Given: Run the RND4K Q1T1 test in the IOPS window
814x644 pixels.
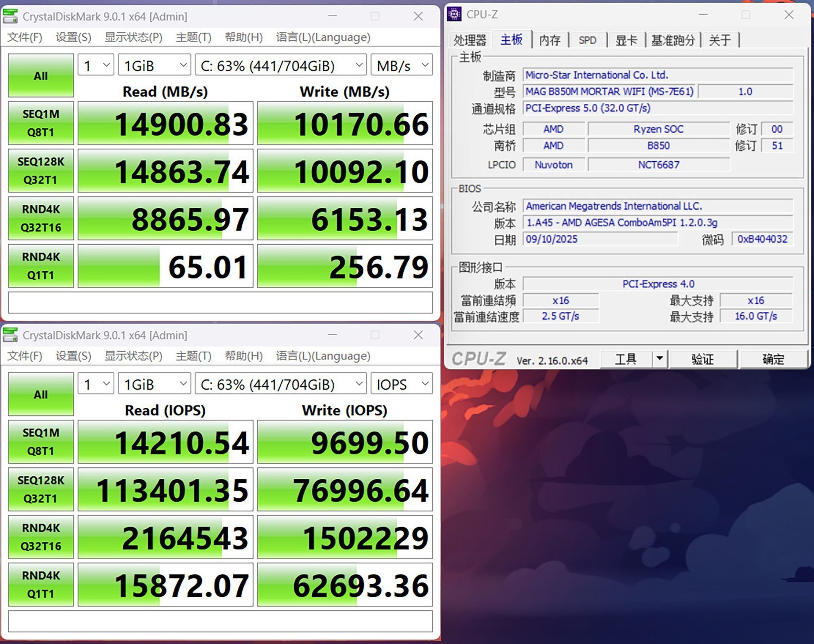Looking at the screenshot, I should [x=41, y=585].
